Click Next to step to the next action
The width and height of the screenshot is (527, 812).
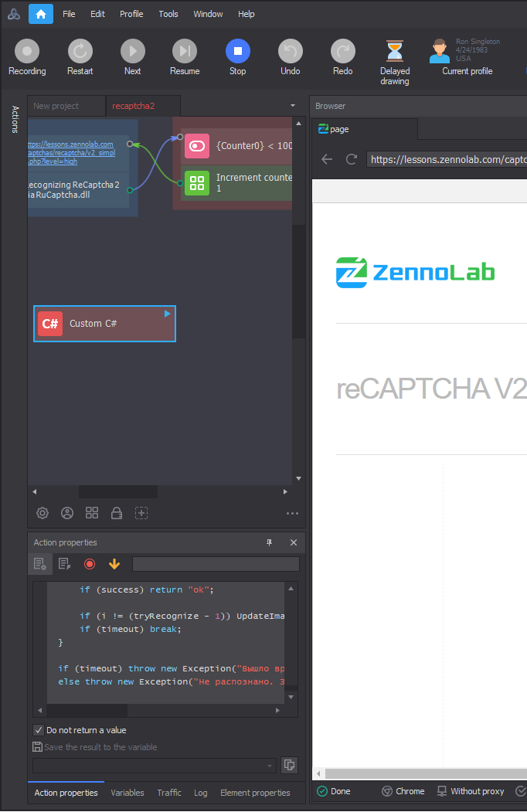click(x=133, y=57)
